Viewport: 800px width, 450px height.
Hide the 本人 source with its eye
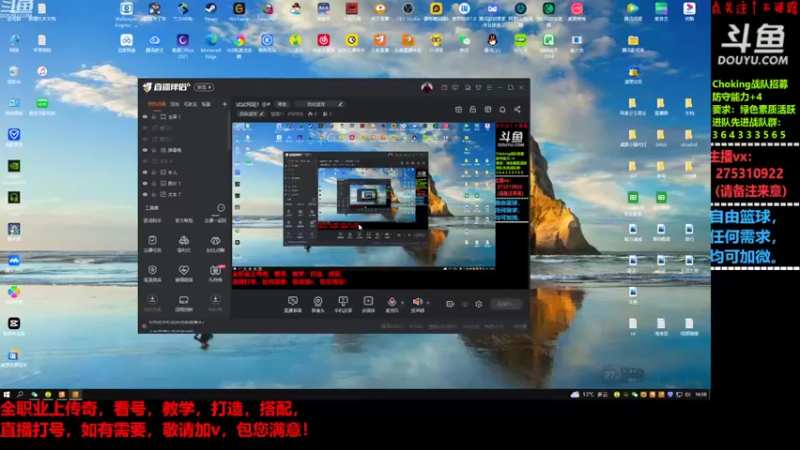(x=145, y=172)
